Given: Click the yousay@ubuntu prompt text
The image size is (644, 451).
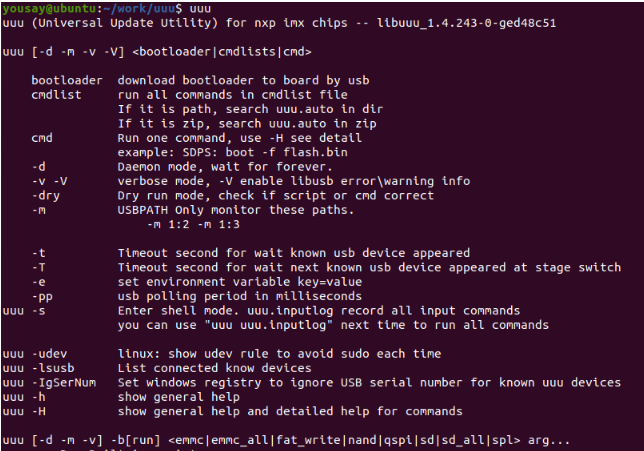Looking at the screenshot, I should [42, 8].
